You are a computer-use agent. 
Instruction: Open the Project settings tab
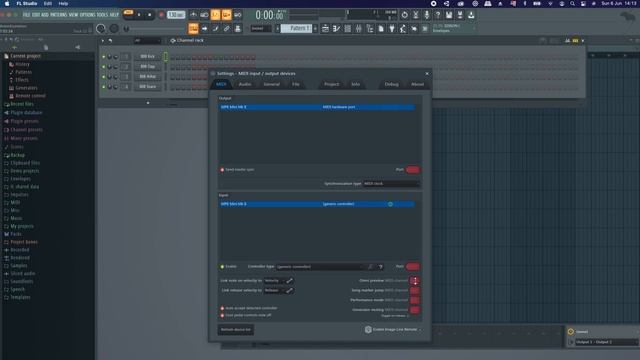pyautogui.click(x=331, y=84)
